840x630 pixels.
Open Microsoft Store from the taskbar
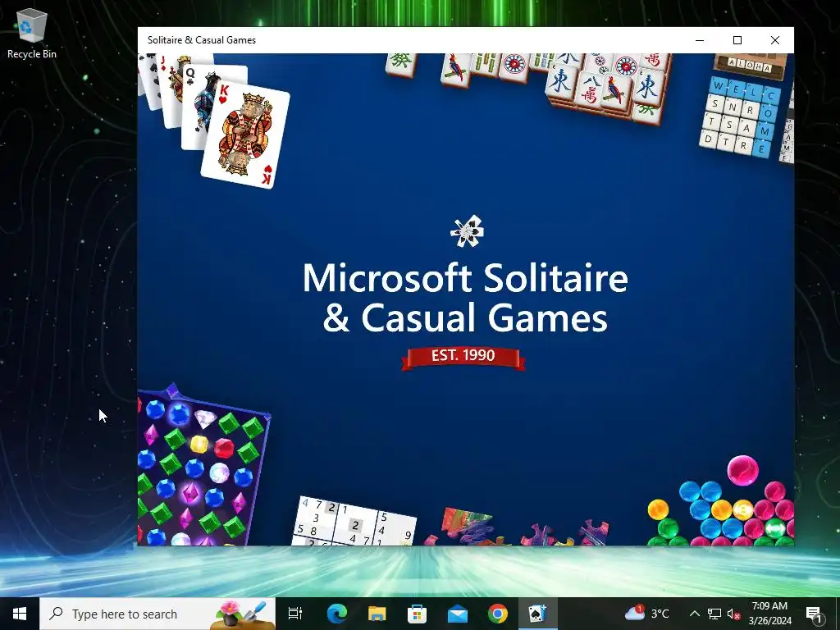pos(417,614)
